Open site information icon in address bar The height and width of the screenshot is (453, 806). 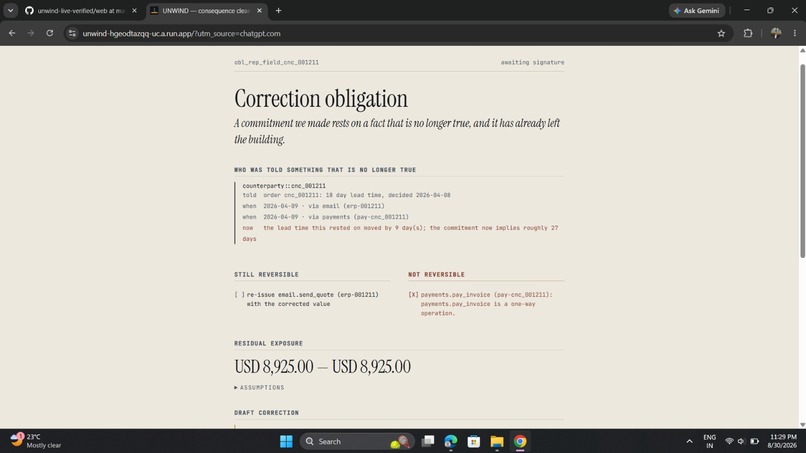coord(72,33)
